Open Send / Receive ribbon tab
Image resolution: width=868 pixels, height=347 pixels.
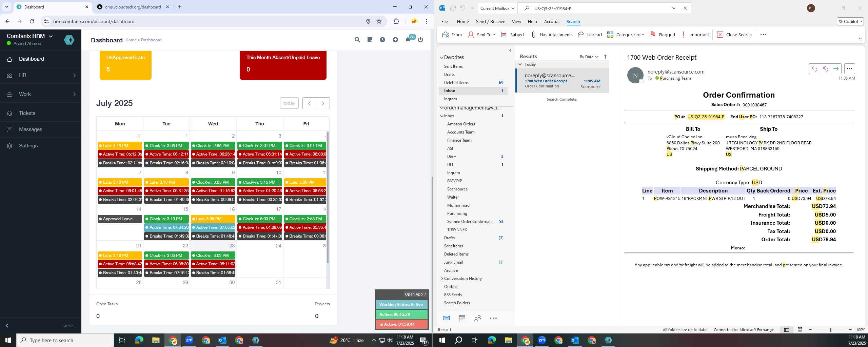click(x=490, y=21)
